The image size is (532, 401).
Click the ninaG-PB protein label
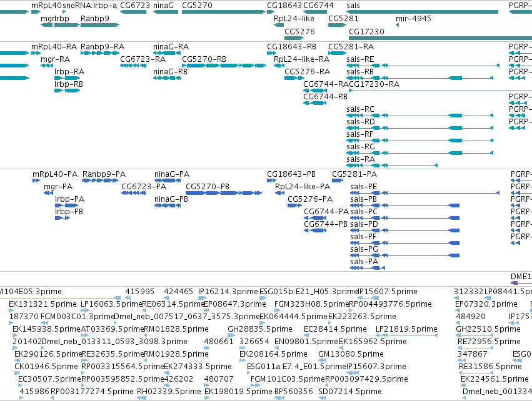171,199
